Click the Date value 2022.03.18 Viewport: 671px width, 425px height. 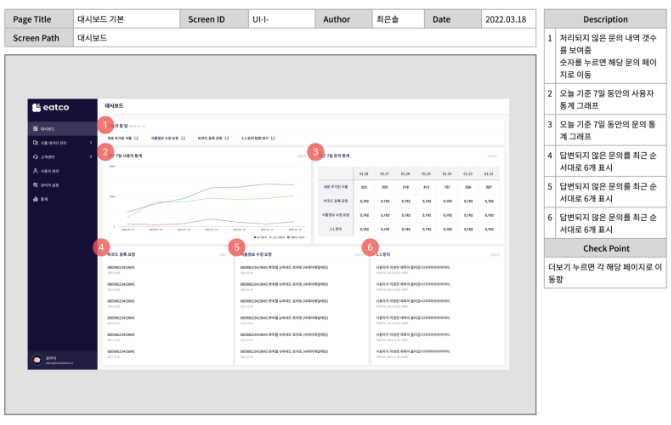pyautogui.click(x=506, y=19)
